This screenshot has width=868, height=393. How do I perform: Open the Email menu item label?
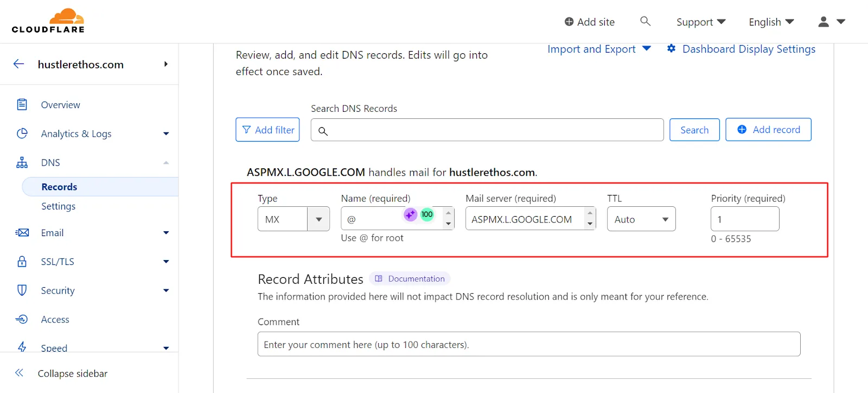click(x=52, y=233)
